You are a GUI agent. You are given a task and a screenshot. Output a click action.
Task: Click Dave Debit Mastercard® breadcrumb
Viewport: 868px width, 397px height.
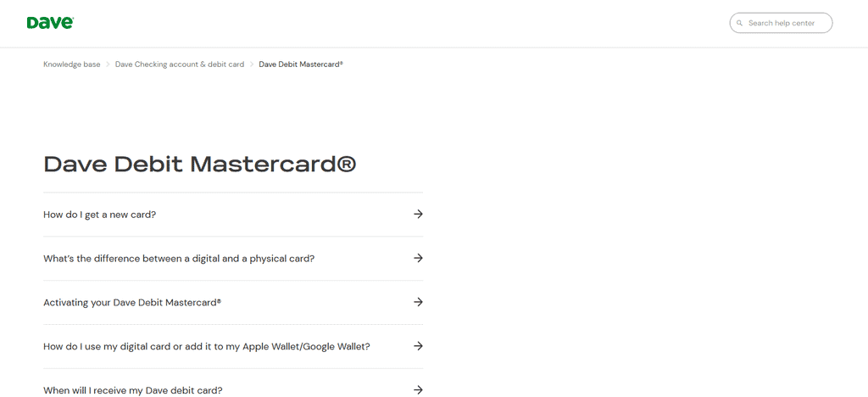(x=301, y=64)
